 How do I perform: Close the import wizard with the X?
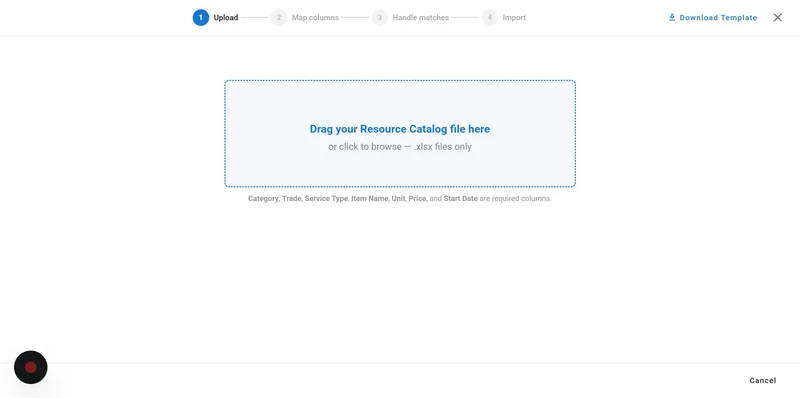point(778,17)
